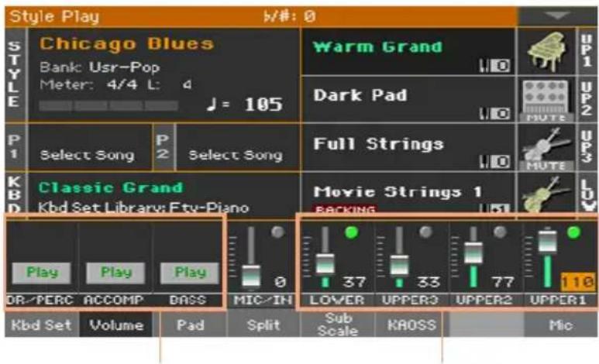
Task: Click the UP1 part label
Action: point(587,52)
